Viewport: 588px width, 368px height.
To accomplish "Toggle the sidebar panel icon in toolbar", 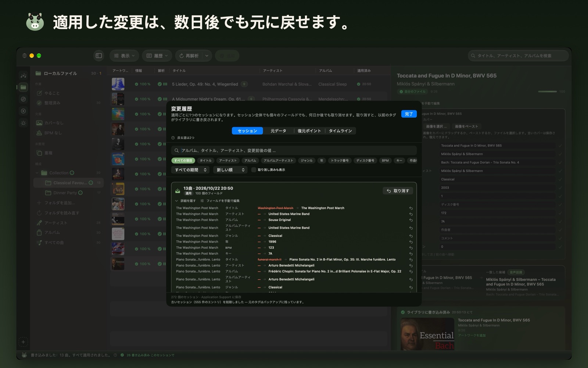I will point(99,56).
